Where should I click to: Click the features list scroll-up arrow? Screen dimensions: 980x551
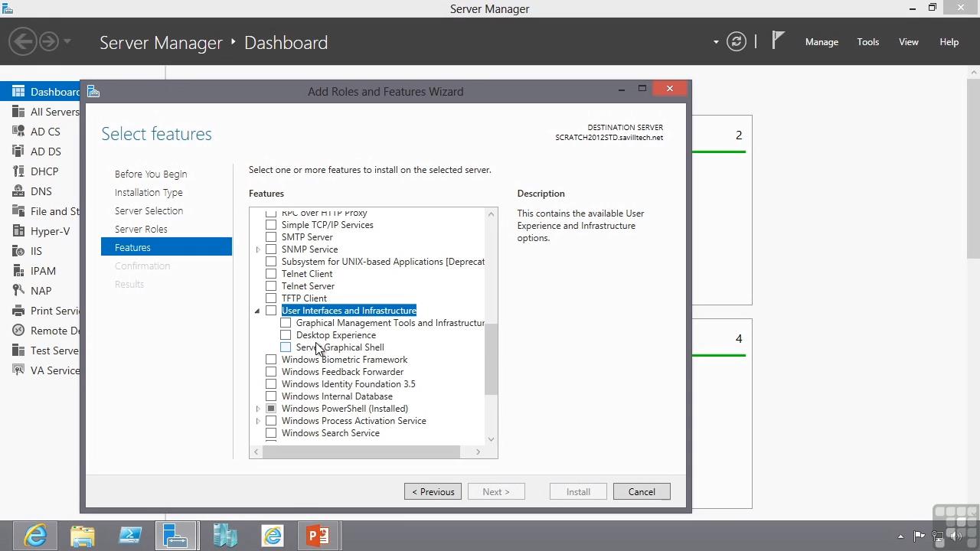coord(491,214)
